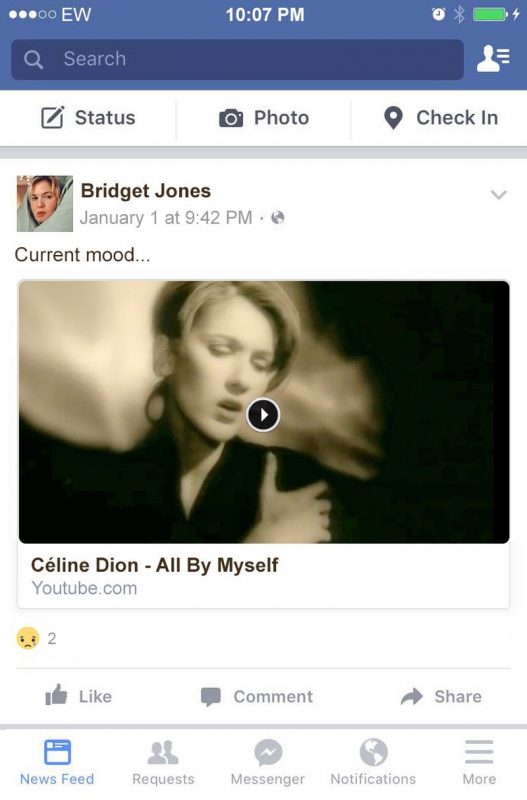Open the More menu tab
The height and width of the screenshot is (800, 527).
tap(479, 762)
